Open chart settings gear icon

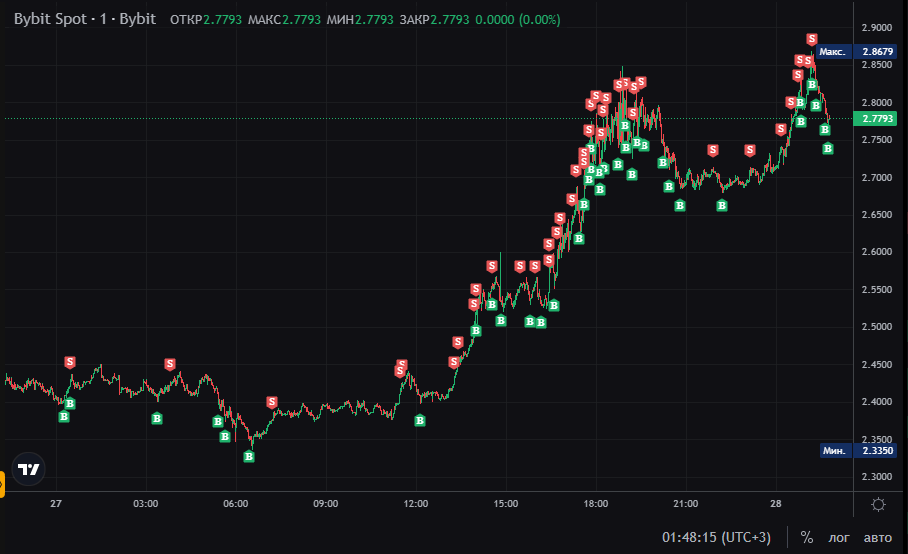(878, 504)
